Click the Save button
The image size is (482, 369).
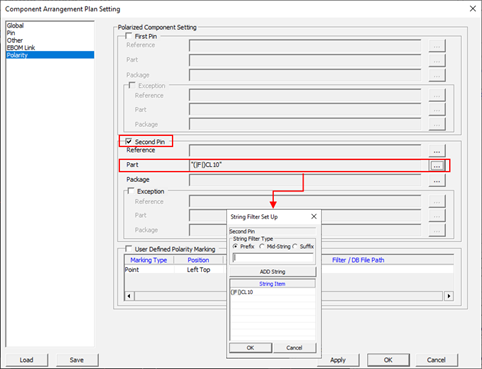point(77,360)
